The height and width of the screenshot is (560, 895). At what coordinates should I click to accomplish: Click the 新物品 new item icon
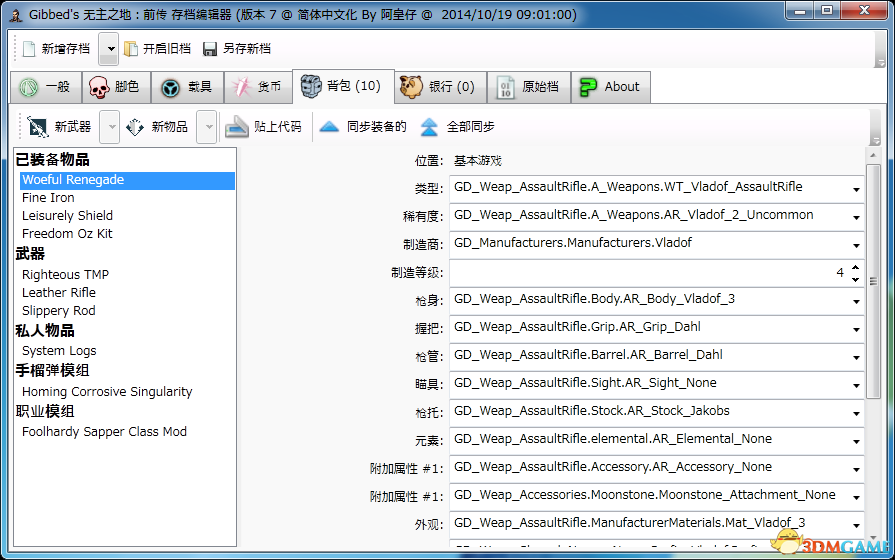(x=135, y=127)
